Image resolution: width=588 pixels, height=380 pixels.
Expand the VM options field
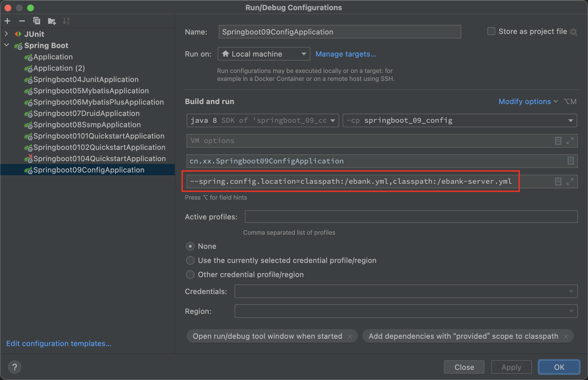coord(570,141)
